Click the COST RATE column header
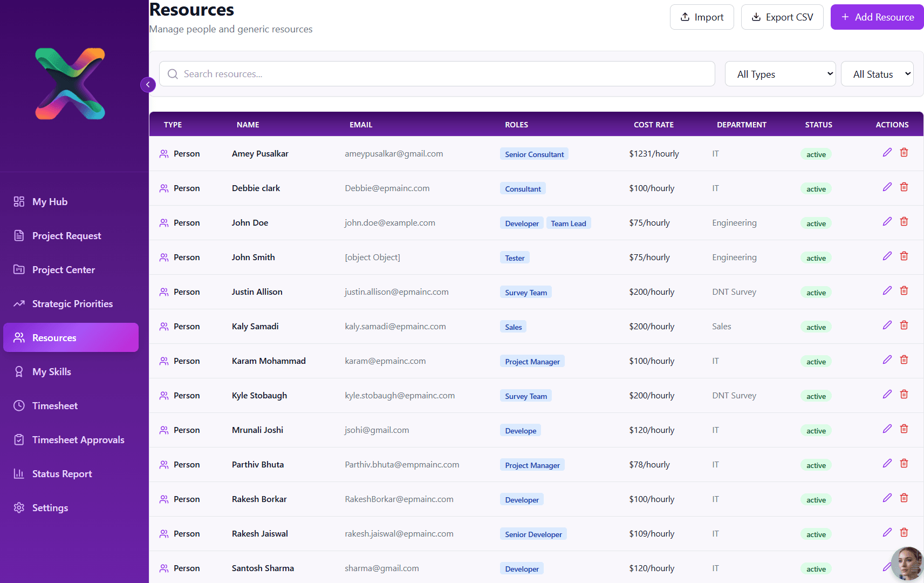The image size is (924, 583). tap(654, 125)
